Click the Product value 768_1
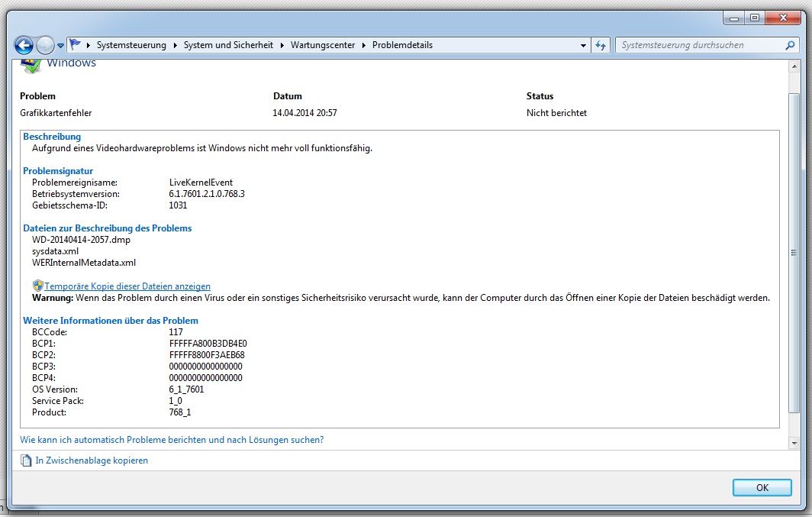Screen dimensions: 812x517 tap(180, 412)
